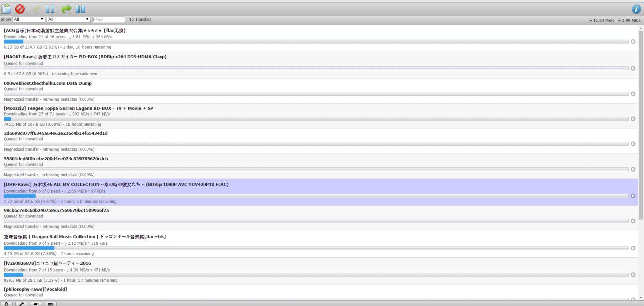Pause the Tengen Toppa Gurren Lagann torrent

point(633,119)
